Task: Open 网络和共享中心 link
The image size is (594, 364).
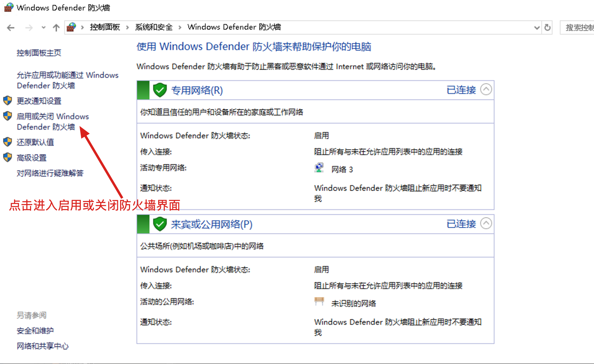Action: pos(43,346)
